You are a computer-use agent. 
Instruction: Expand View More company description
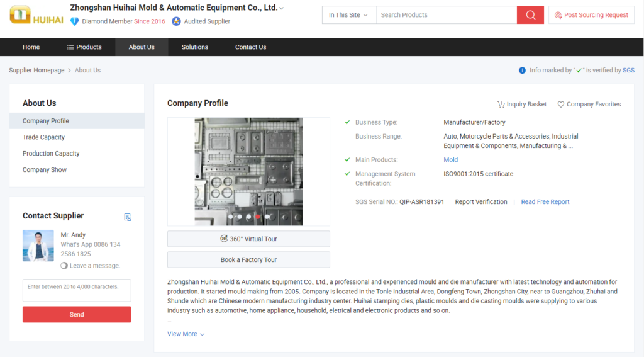(x=186, y=334)
